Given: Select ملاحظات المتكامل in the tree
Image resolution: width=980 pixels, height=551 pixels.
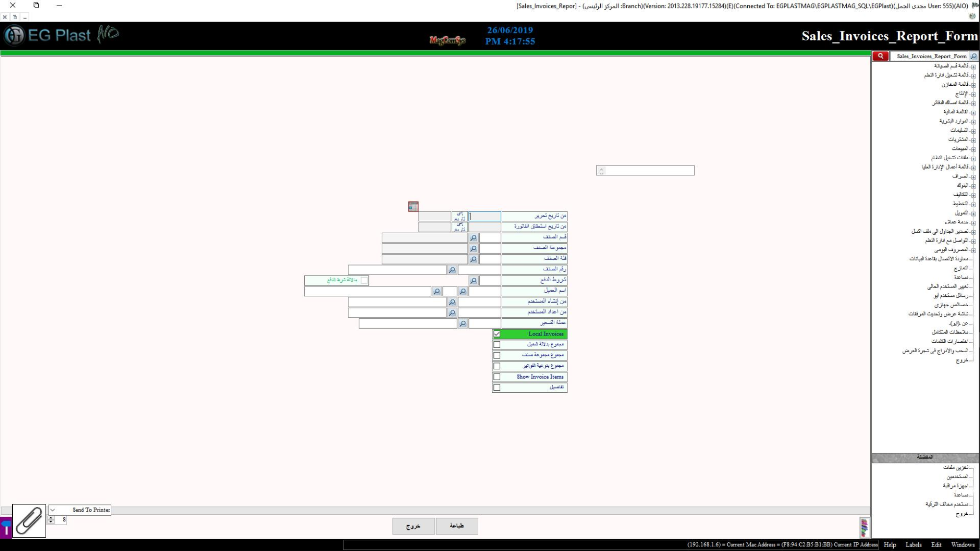Looking at the screenshot, I should pyautogui.click(x=950, y=333).
